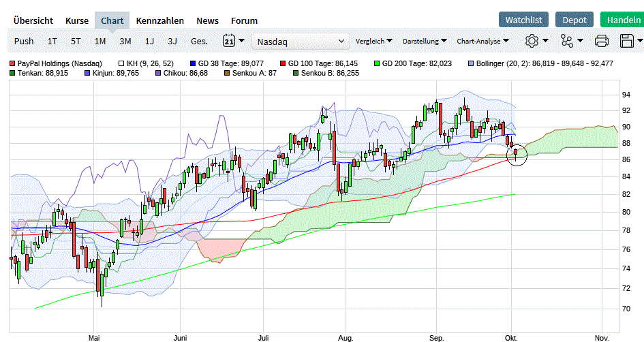Click the white IKH legend swatch
The width and height of the screenshot is (644, 342).
click(121, 63)
